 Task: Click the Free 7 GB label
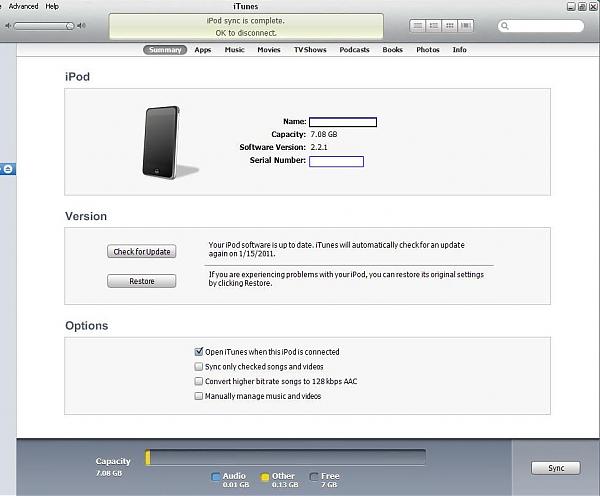[x=330, y=480]
